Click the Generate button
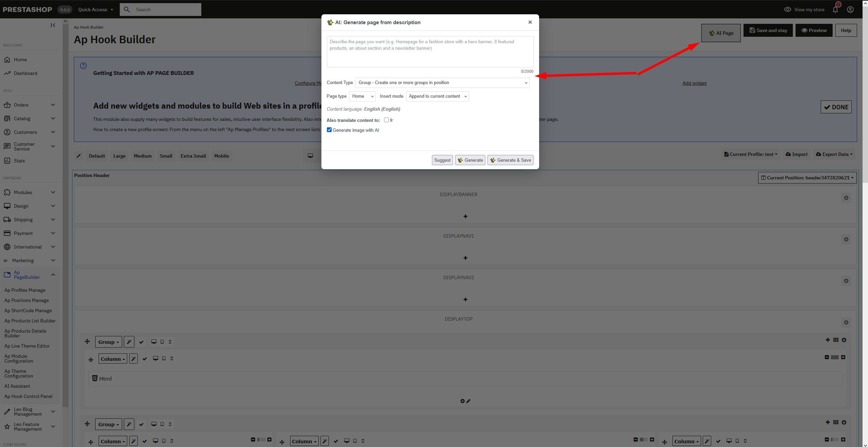 pyautogui.click(x=470, y=160)
